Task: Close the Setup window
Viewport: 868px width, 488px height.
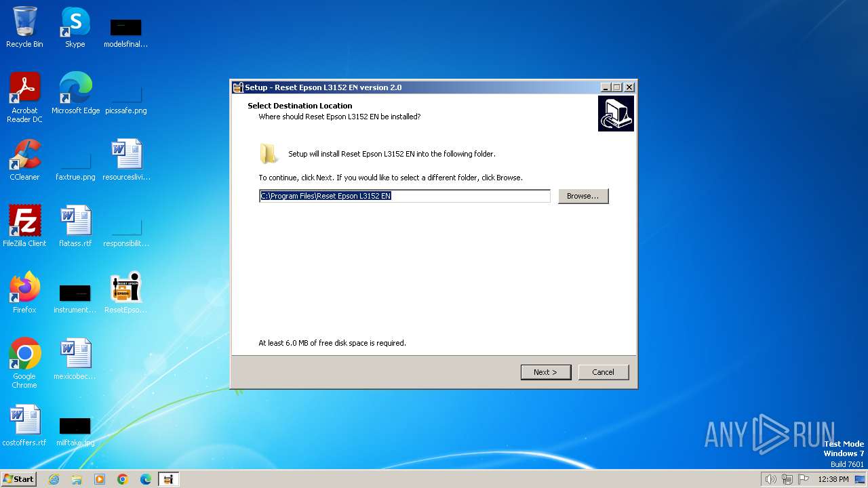Action: coord(629,87)
